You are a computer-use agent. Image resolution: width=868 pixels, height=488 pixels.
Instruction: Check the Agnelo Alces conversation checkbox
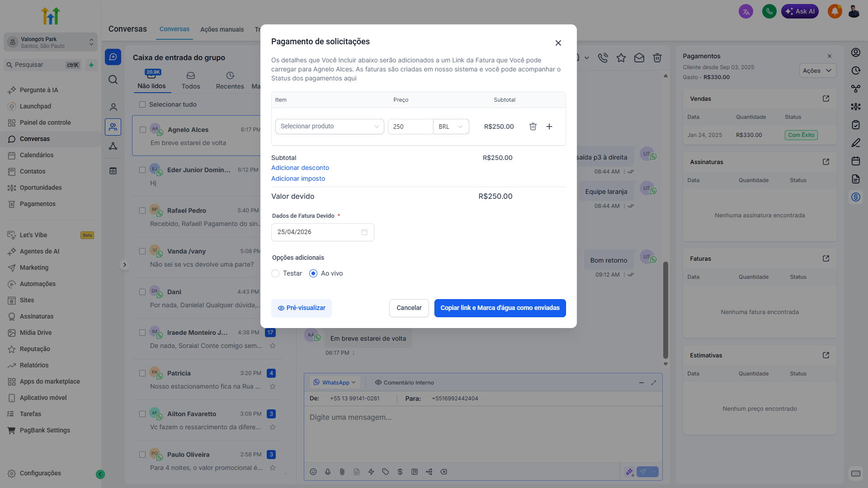[x=143, y=130]
